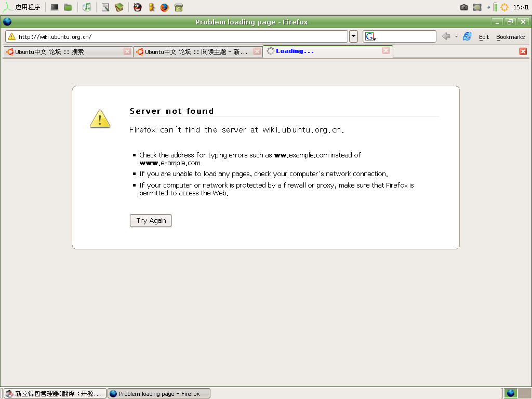Click the text 'Firefox can't find the server at wiki.ubuntu.org.cn.'
This screenshot has height=399, width=532.
(236, 129)
